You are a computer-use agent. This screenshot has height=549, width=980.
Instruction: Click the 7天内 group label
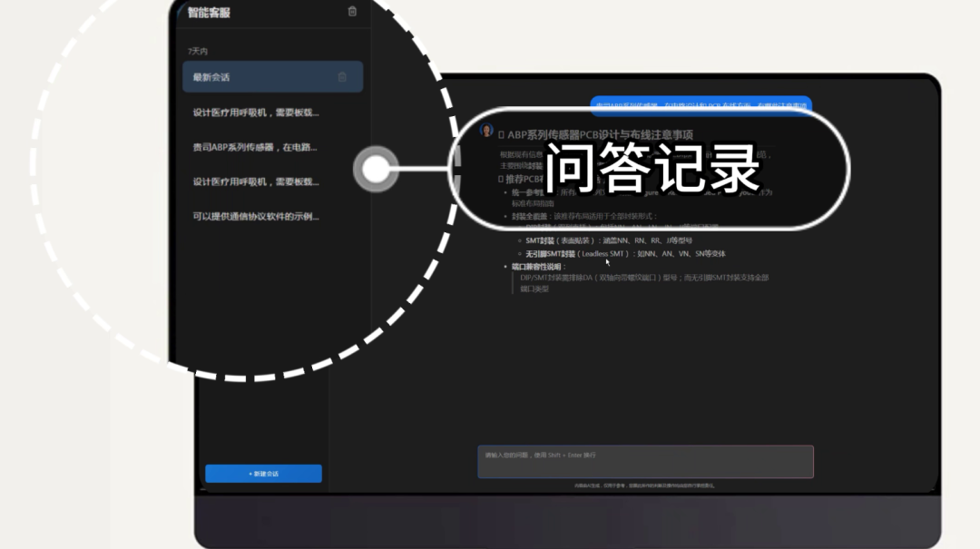point(198,52)
